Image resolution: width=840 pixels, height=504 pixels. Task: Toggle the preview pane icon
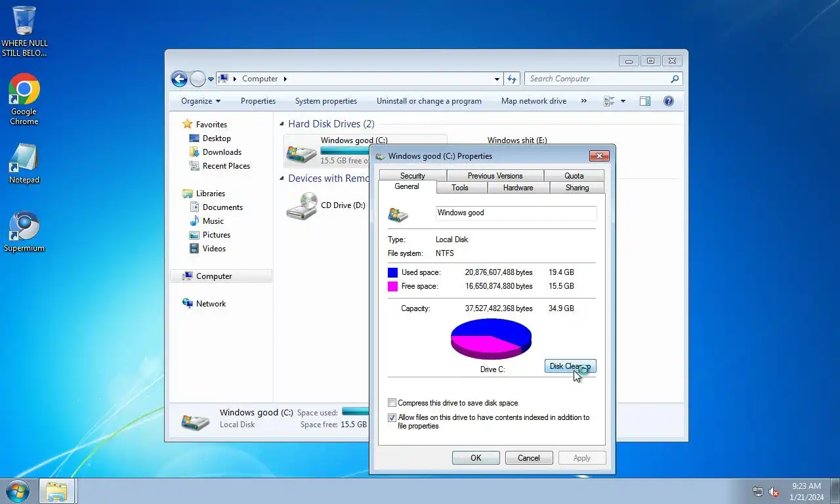pyautogui.click(x=645, y=101)
